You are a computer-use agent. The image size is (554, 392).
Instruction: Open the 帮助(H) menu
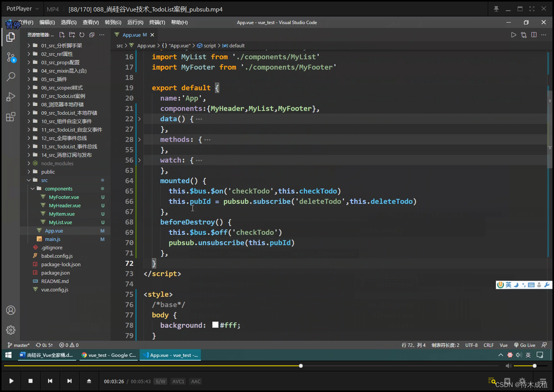[x=179, y=23]
